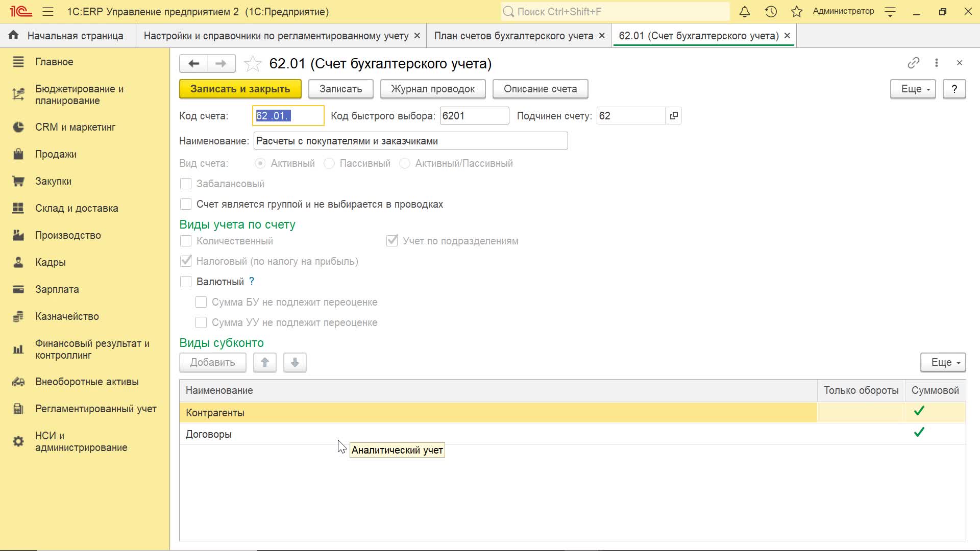This screenshot has width=980, height=551.
Task: Click the Записать button
Action: tap(341, 89)
